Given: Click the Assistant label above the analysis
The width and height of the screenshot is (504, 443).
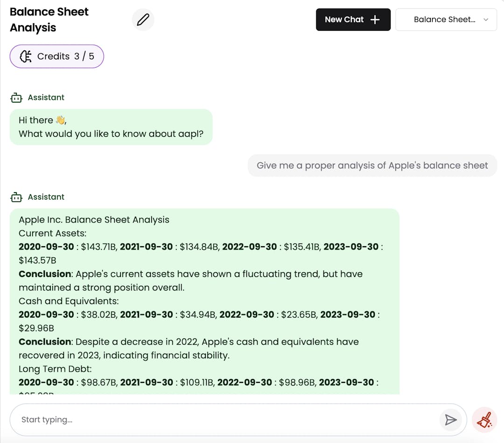Looking at the screenshot, I should [46, 197].
